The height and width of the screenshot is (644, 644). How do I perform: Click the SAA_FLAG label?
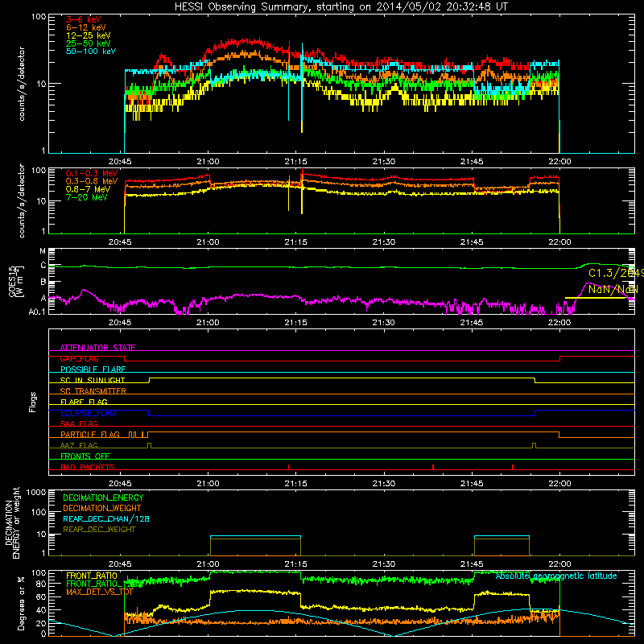(79, 423)
